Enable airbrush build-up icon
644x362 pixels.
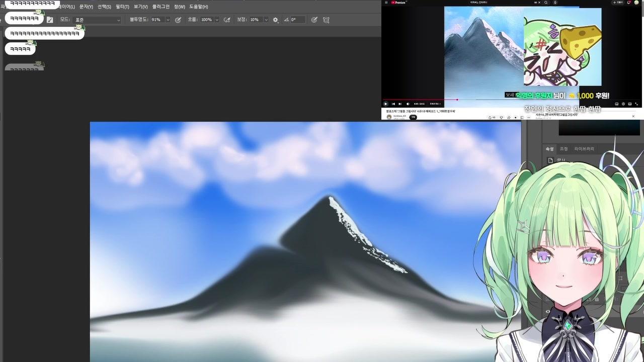point(227,20)
